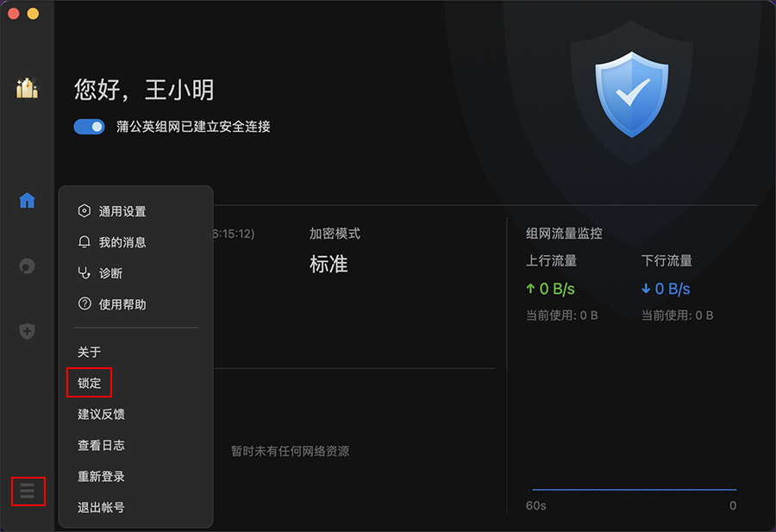Select the circular swirl icon in sidebar
776x532 pixels.
(27, 266)
